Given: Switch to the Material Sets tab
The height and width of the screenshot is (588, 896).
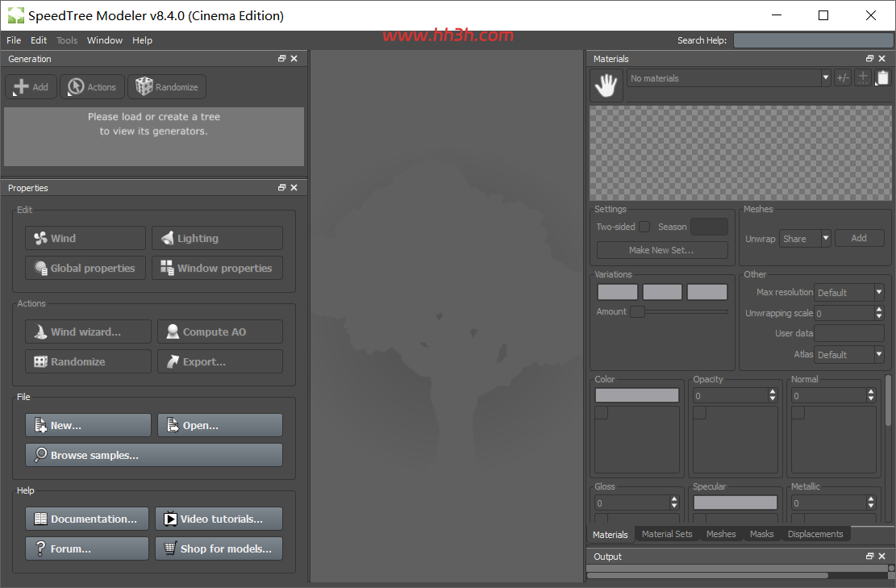Looking at the screenshot, I should click(x=667, y=534).
